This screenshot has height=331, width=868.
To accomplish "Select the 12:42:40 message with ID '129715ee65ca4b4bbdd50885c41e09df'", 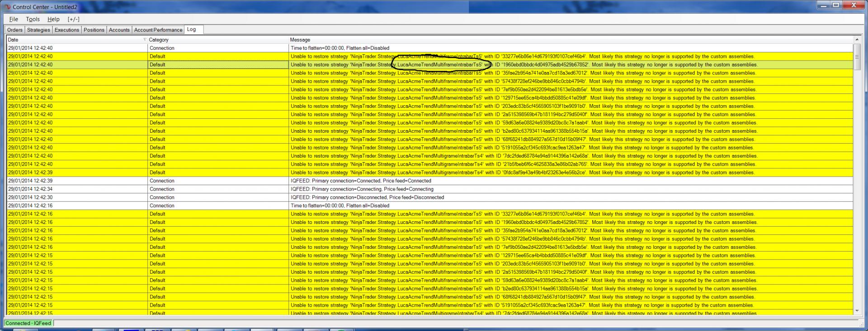I will click(x=571, y=98).
